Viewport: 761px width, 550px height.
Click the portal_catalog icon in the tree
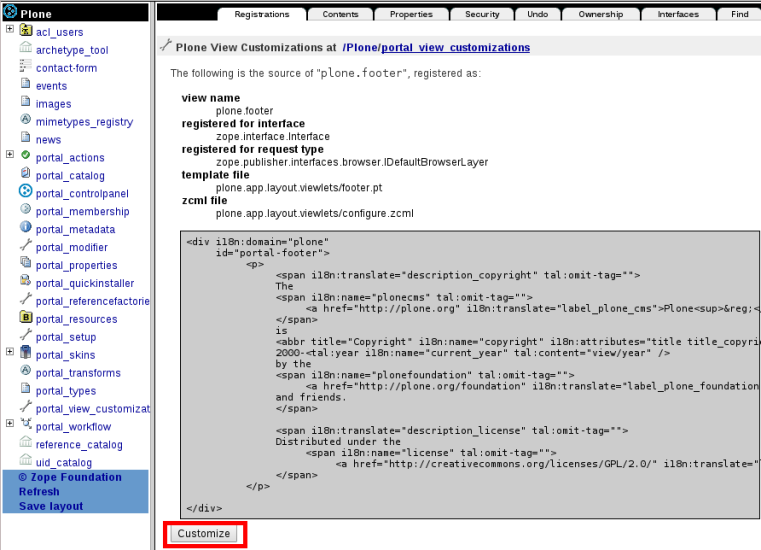26,175
